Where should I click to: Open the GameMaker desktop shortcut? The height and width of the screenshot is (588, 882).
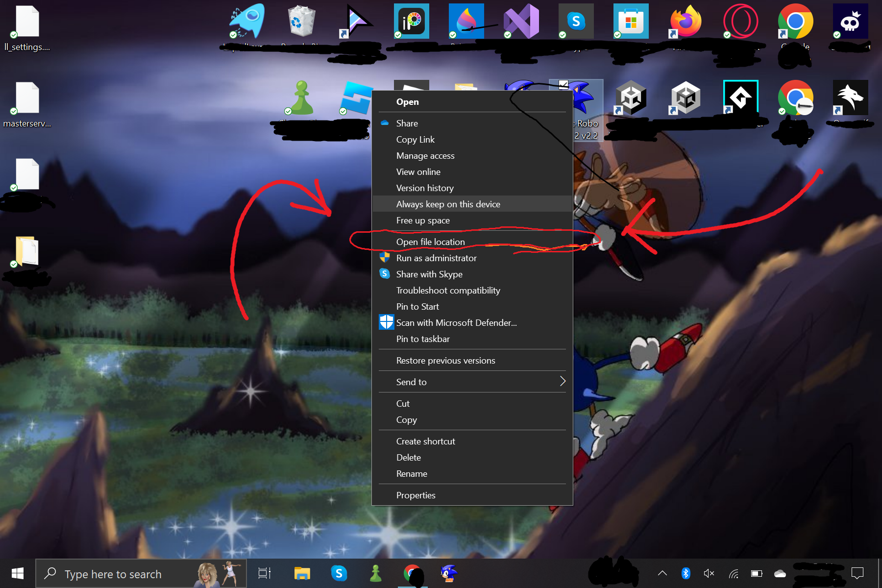point(741,98)
